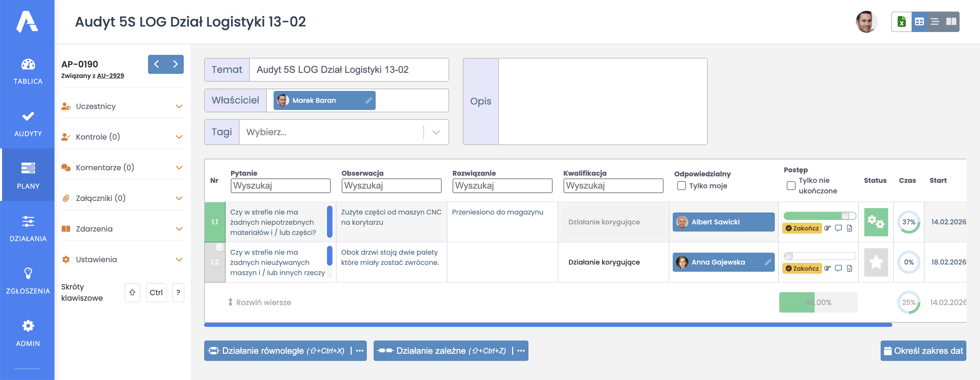980x380 pixels.
Task: Open linked audit AU-2929
Action: pos(110,76)
